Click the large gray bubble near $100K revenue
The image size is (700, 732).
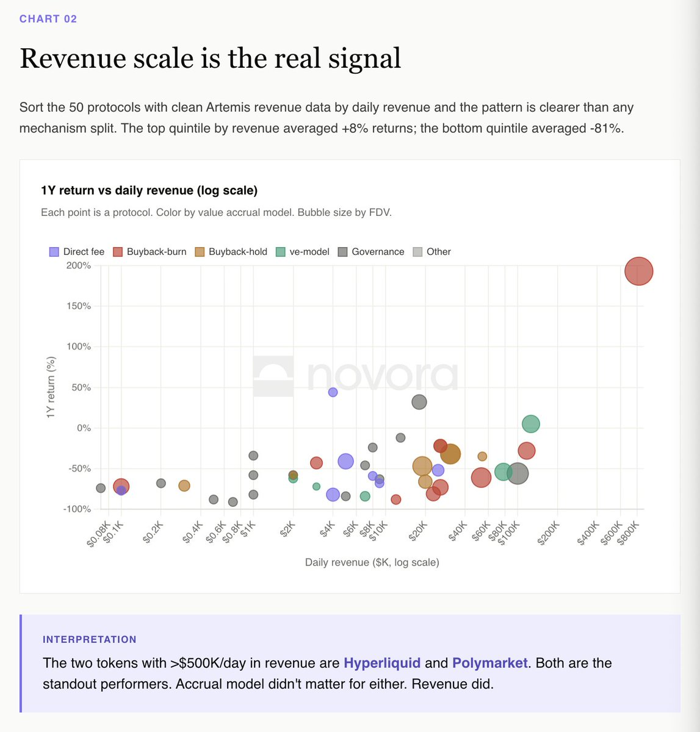click(x=518, y=473)
